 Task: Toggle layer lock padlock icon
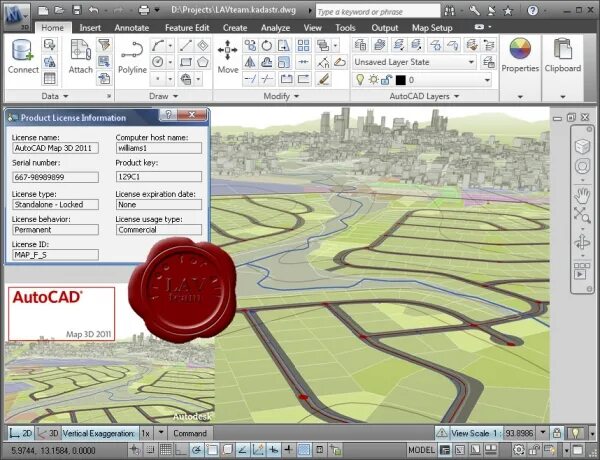pyautogui.click(x=386, y=80)
